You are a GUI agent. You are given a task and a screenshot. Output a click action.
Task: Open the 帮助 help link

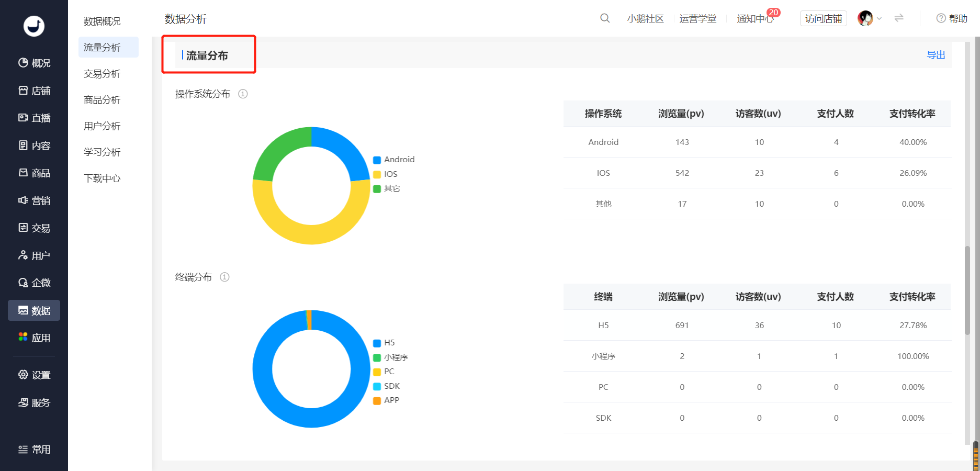pos(952,18)
